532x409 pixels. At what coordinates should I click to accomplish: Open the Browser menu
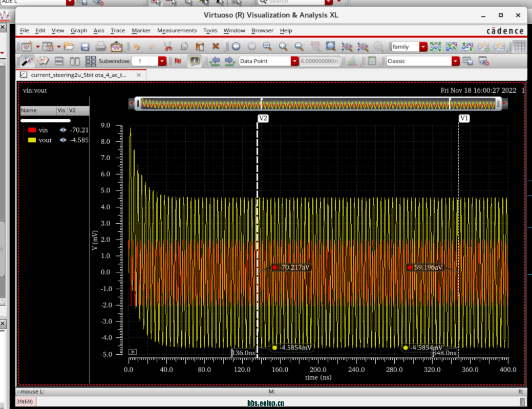pyautogui.click(x=262, y=31)
